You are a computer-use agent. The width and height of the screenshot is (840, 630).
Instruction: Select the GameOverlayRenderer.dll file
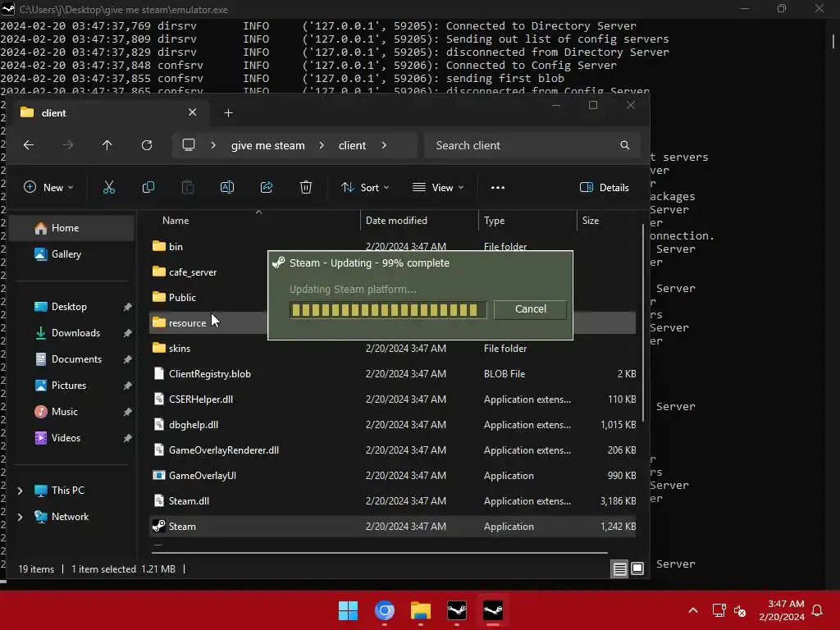click(392, 450)
